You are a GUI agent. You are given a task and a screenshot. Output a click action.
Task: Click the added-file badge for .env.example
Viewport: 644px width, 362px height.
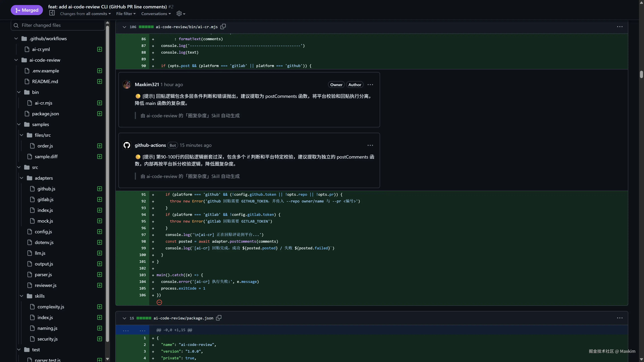coord(99,71)
